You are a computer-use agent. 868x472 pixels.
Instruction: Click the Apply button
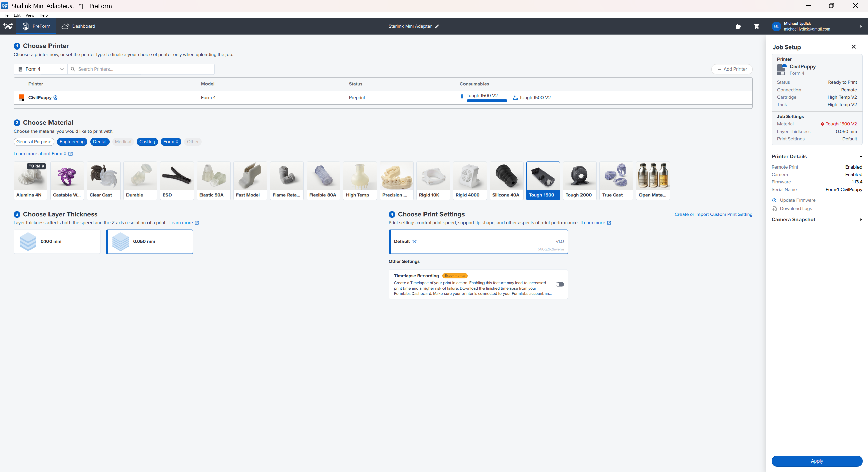tap(817, 461)
